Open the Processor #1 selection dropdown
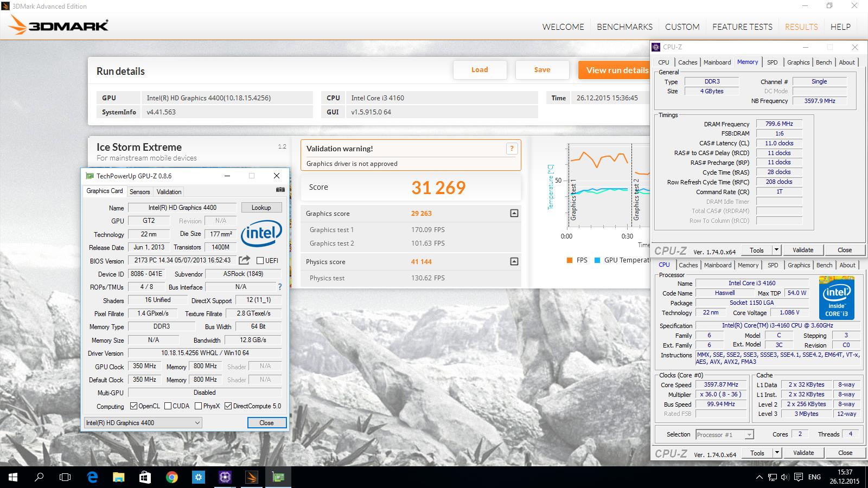868x488 pixels. coord(725,434)
